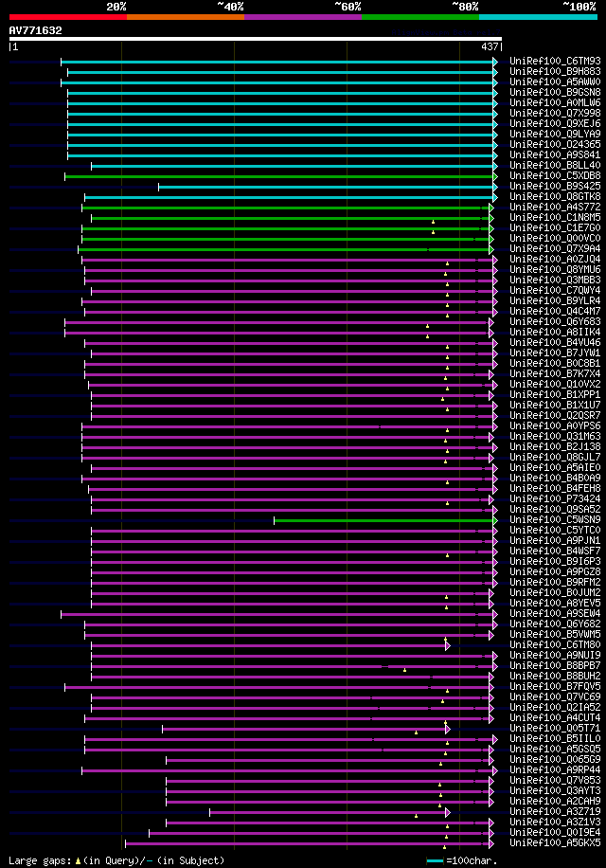
Task: Click the red 20% identity color segment
Action: (68, 17)
